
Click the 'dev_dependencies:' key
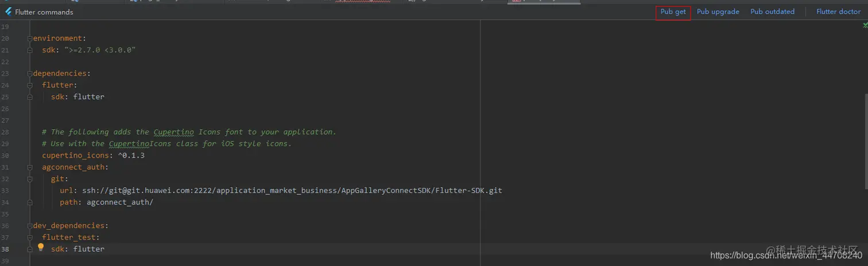(x=71, y=226)
